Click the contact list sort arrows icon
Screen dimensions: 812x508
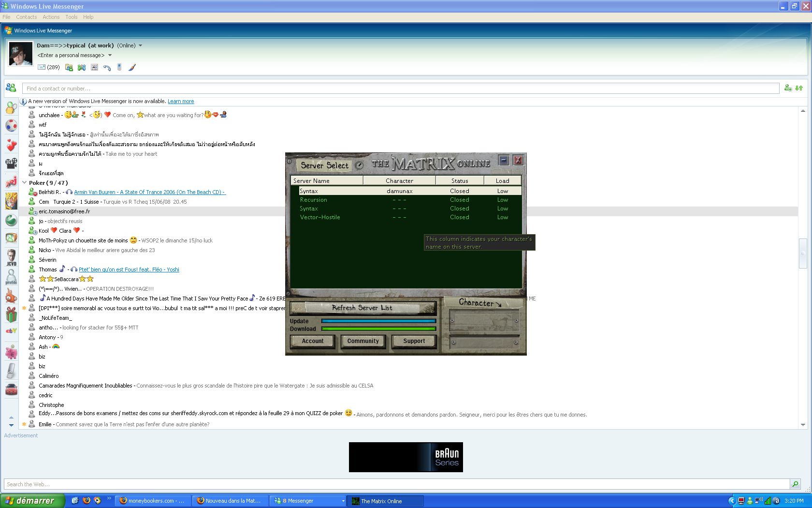pos(799,88)
